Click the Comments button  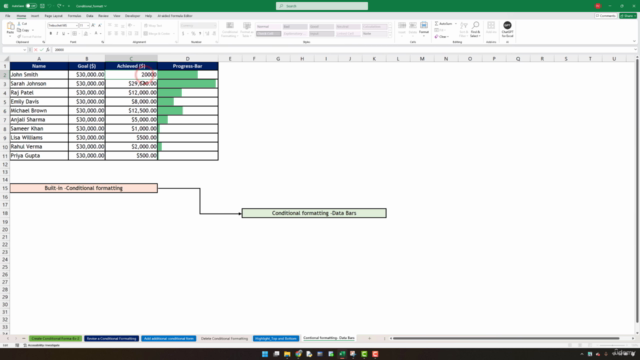[605, 16]
